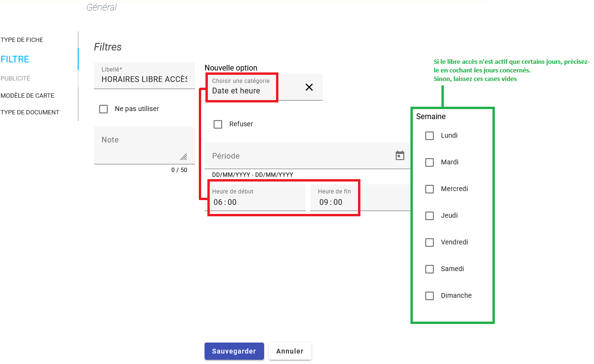Image resolution: width=594 pixels, height=364 pixels.
Task: Enable the Lundi checkbox
Action: pyautogui.click(x=430, y=136)
